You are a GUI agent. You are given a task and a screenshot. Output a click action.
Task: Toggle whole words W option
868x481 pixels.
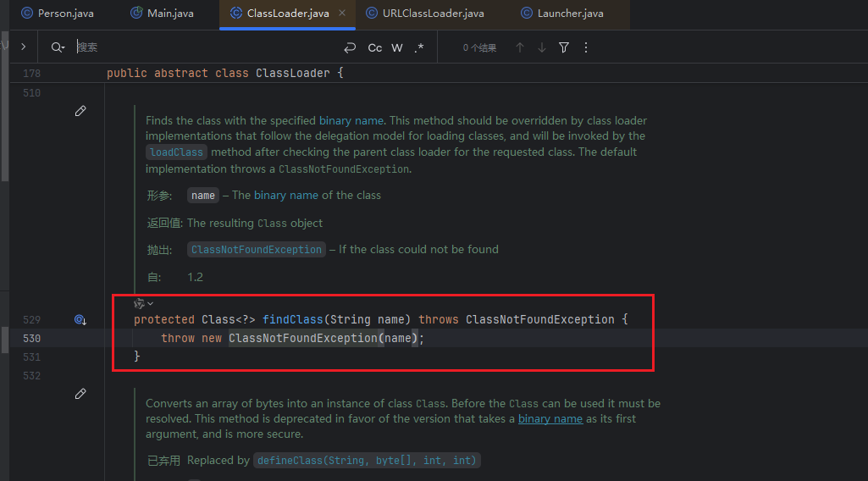pos(396,48)
